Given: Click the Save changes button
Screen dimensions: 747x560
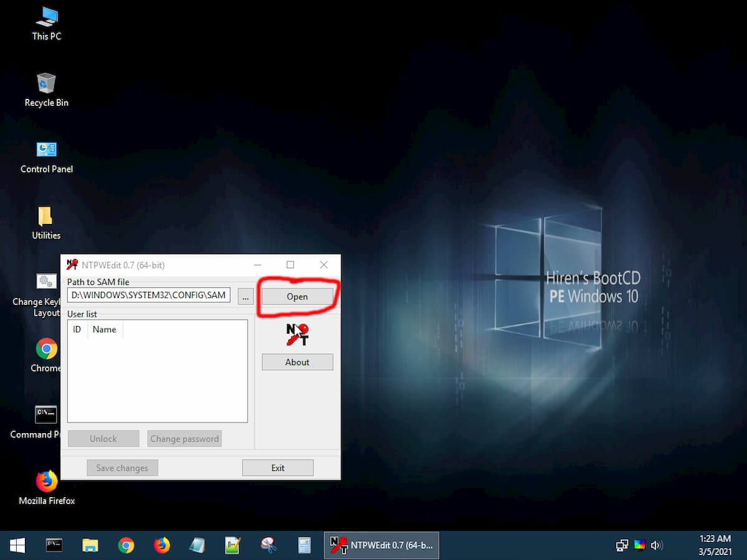Looking at the screenshot, I should (122, 468).
